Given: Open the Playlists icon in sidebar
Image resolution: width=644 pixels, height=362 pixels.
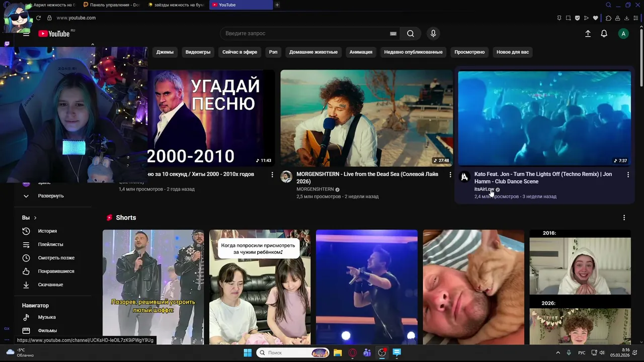Looking at the screenshot, I should (26, 244).
